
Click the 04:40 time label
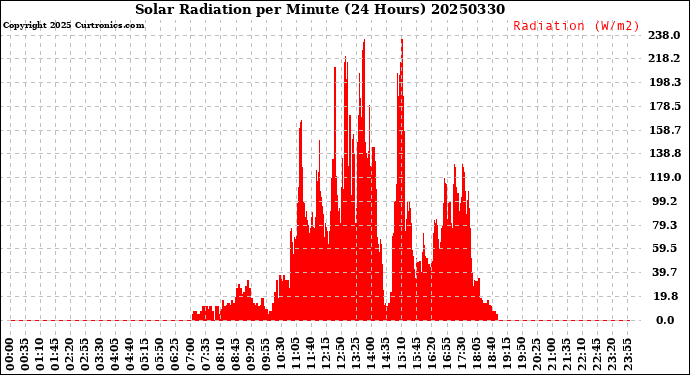(130, 355)
